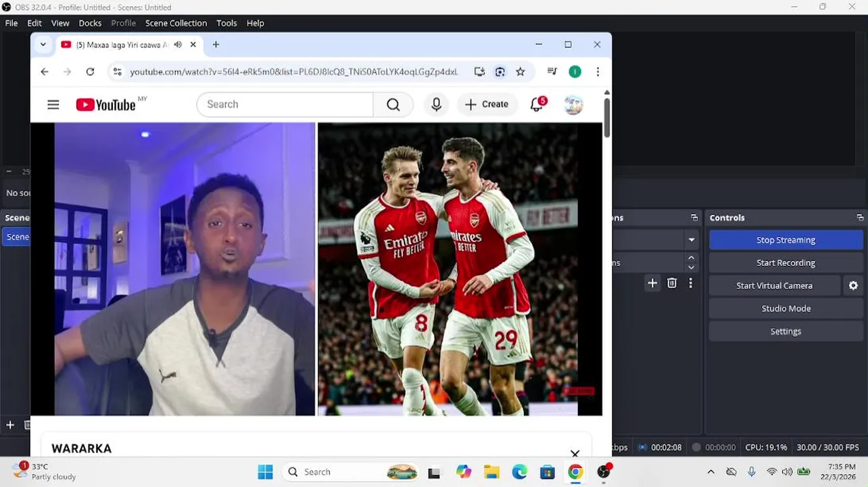
Task: Start the Virtual Camera
Action: [774, 286]
